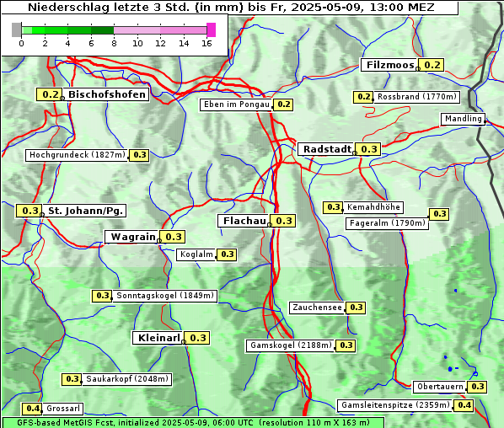504x428 pixels.
Task: Select the 0.2 value for Eben im Pongau
Action: tap(283, 104)
